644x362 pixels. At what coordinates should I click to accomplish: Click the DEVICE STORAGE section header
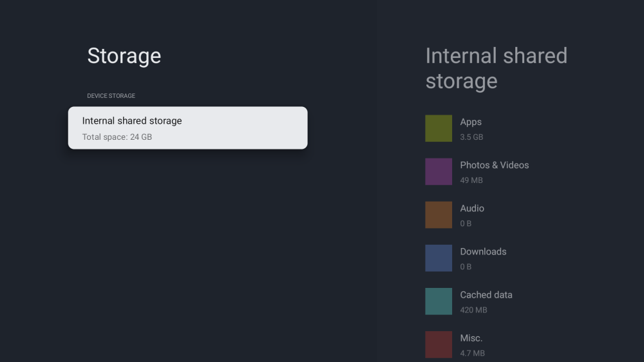point(111,96)
